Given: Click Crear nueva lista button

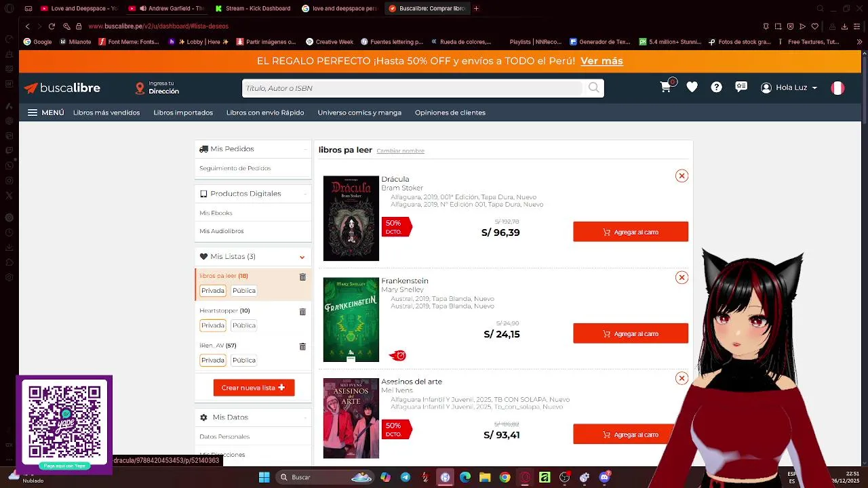Looking at the screenshot, I should click(x=254, y=388).
